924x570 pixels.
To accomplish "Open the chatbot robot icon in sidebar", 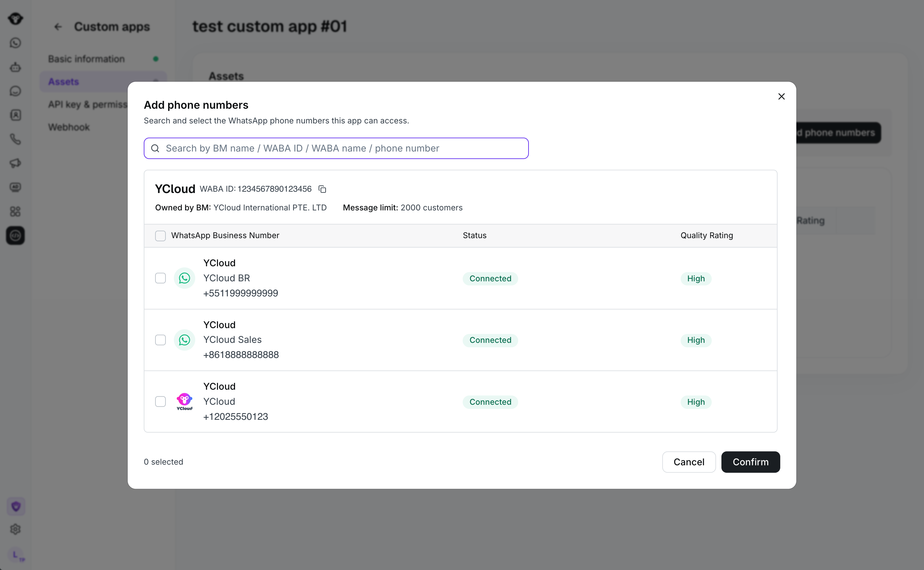I will pos(15,67).
